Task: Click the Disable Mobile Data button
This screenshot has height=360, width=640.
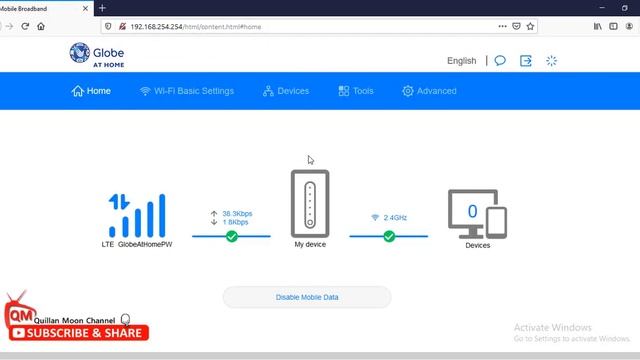Action: (307, 297)
